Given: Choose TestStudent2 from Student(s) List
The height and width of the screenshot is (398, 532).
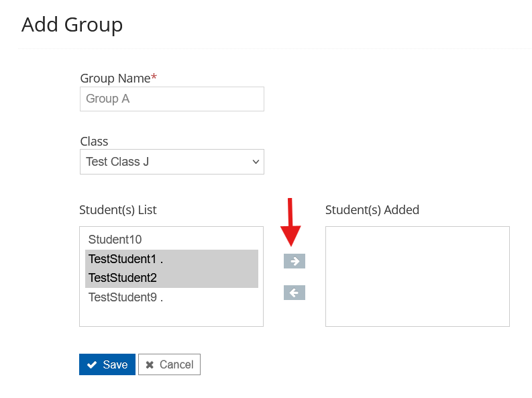Looking at the screenshot, I should click(x=122, y=278).
